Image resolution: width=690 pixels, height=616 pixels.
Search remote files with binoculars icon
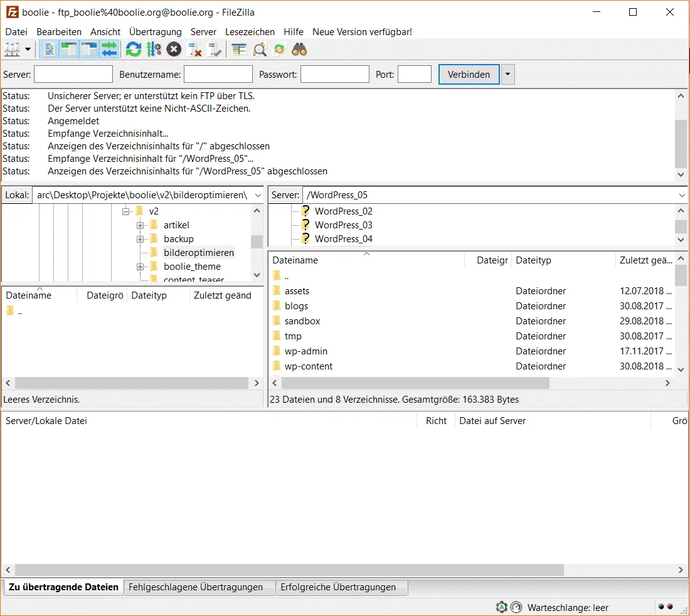300,50
